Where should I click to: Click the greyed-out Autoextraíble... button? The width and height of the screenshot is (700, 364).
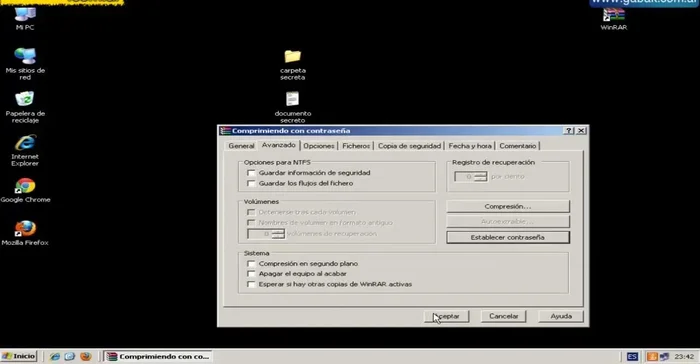(x=508, y=222)
